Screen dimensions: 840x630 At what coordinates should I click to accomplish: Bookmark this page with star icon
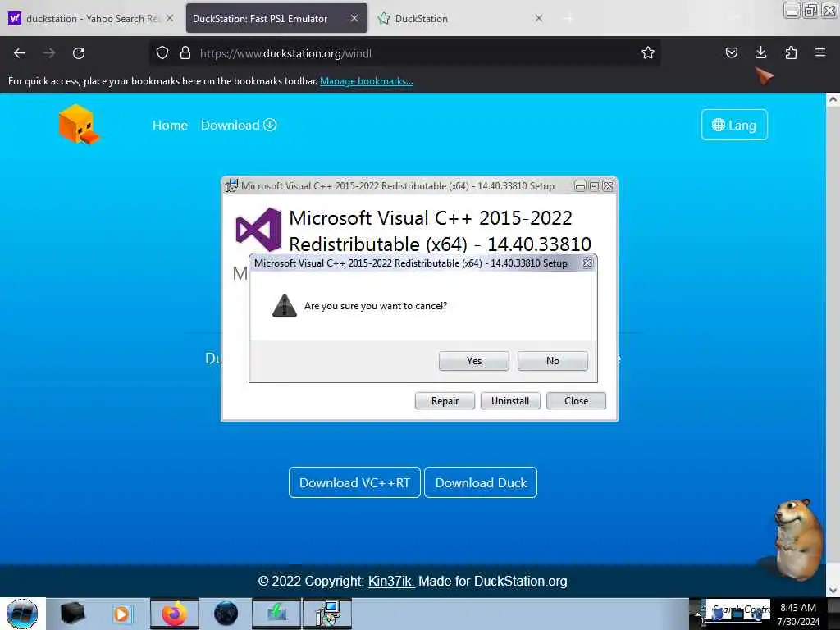(648, 53)
